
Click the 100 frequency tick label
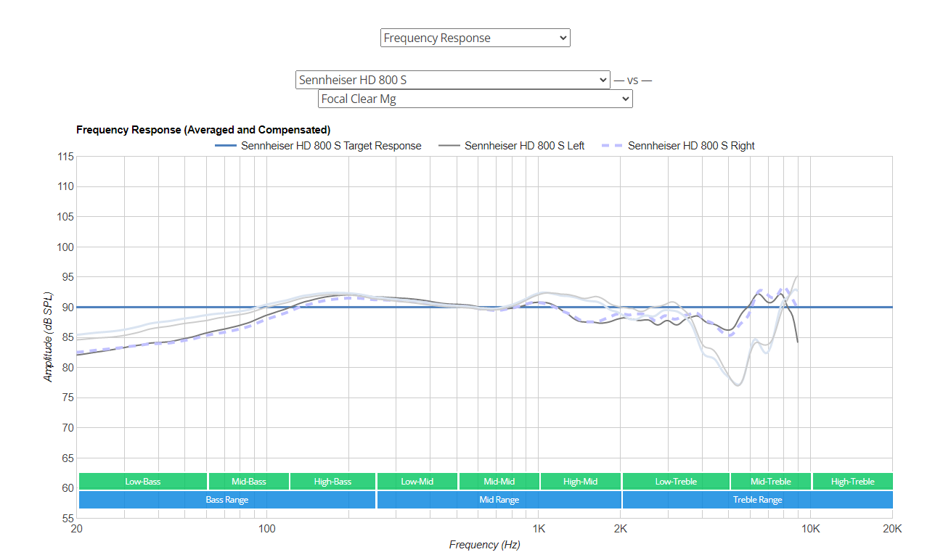(x=267, y=529)
